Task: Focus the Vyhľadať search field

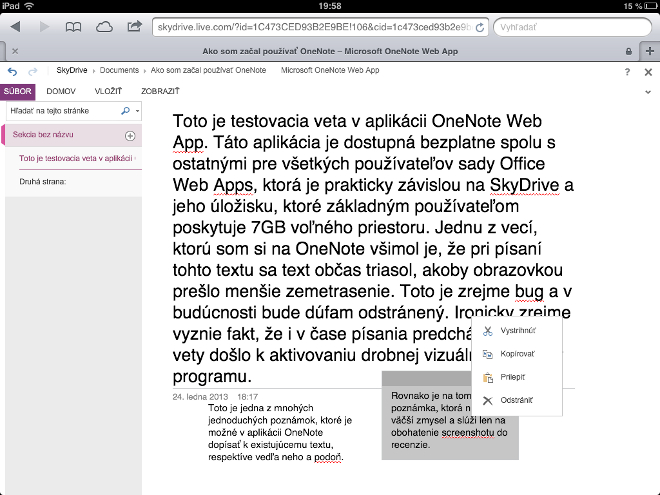Action: coord(572,27)
